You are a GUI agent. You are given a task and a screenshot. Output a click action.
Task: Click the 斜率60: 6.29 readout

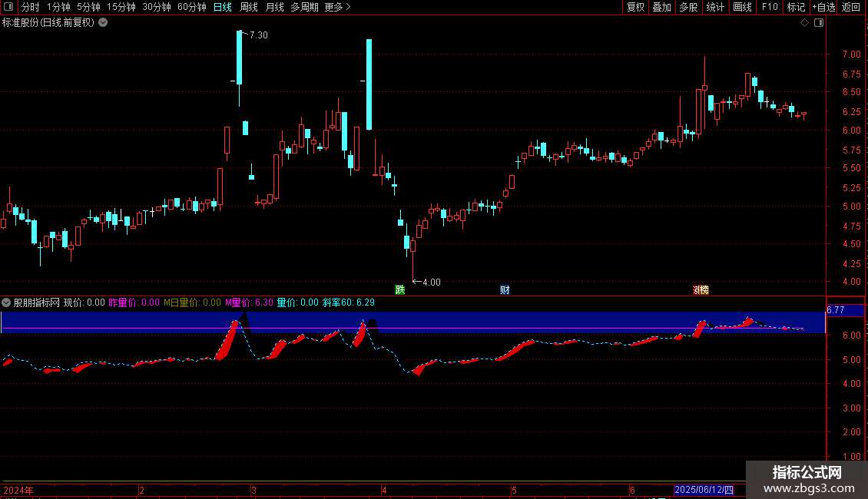point(349,302)
